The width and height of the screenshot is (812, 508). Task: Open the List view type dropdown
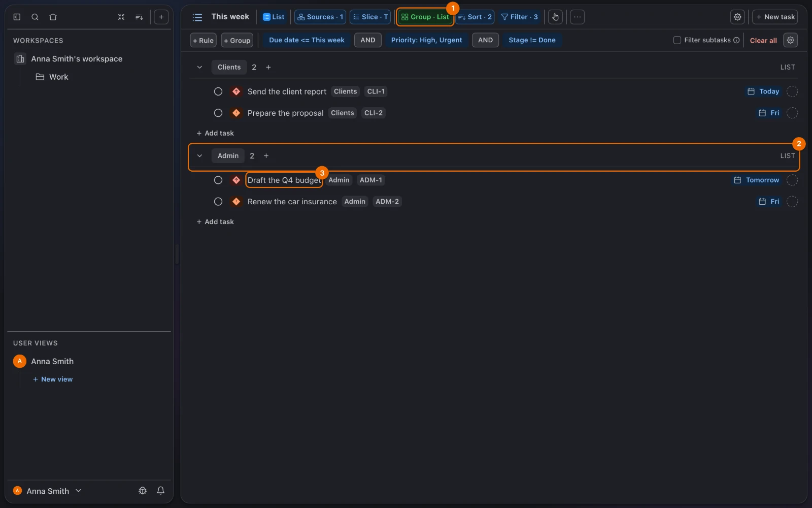pyautogui.click(x=274, y=17)
